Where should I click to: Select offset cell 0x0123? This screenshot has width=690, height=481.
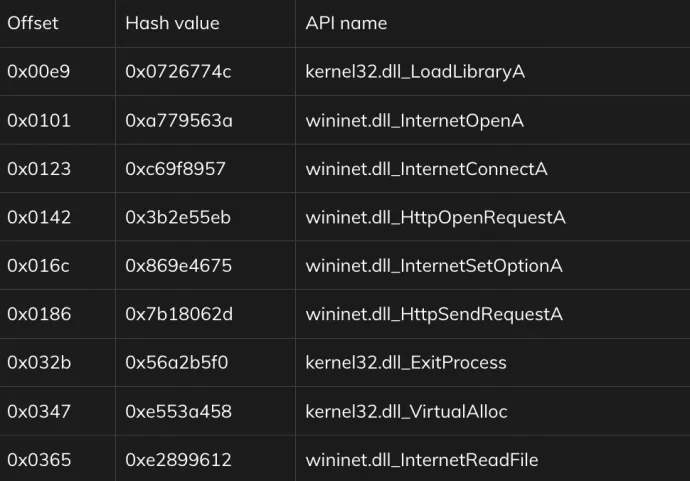point(39,169)
